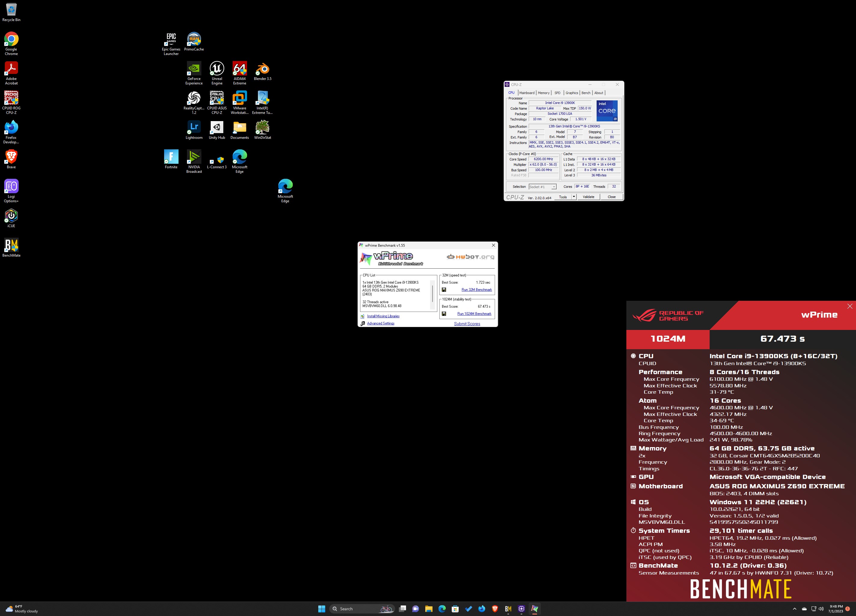This screenshot has width=856, height=616.
Task: Open Fortnite desktop shortcut
Action: (x=171, y=160)
